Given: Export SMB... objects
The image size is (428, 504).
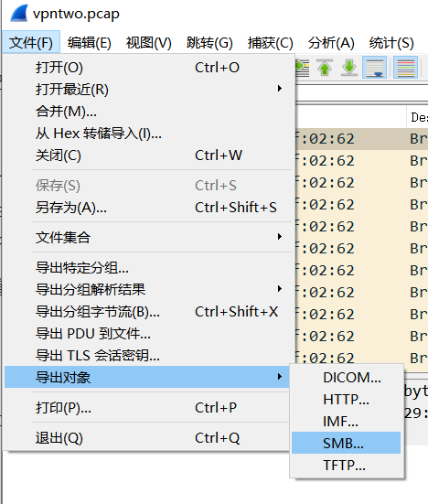Looking at the screenshot, I should [347, 443].
